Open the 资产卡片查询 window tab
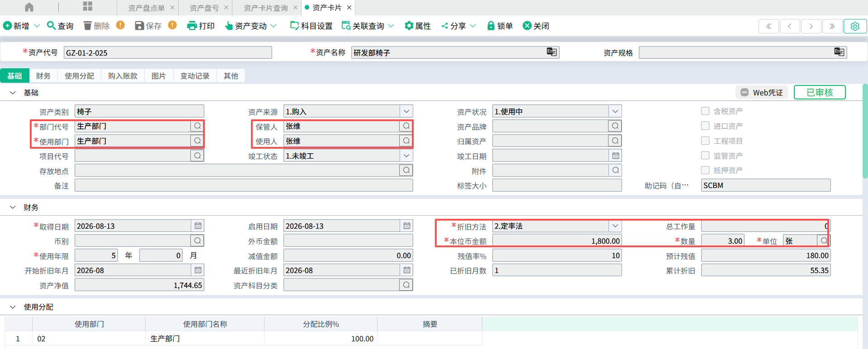The width and height of the screenshot is (868, 349). point(265,8)
